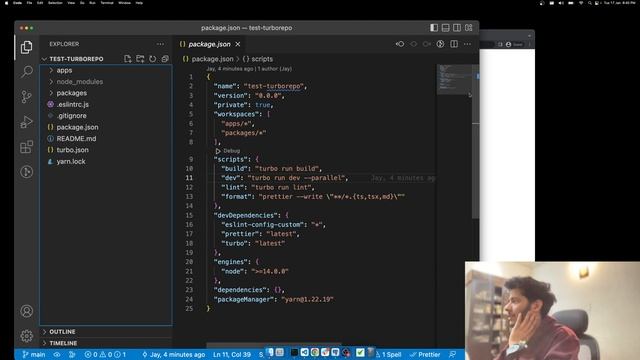640x360 pixels.
Task: Click the editor minimap preview
Action: [x=454, y=79]
